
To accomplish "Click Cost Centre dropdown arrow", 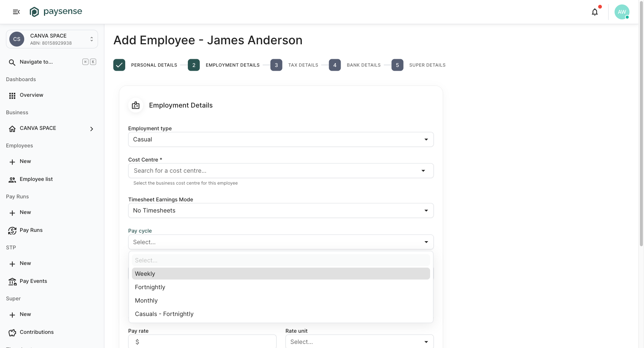I will (423, 171).
